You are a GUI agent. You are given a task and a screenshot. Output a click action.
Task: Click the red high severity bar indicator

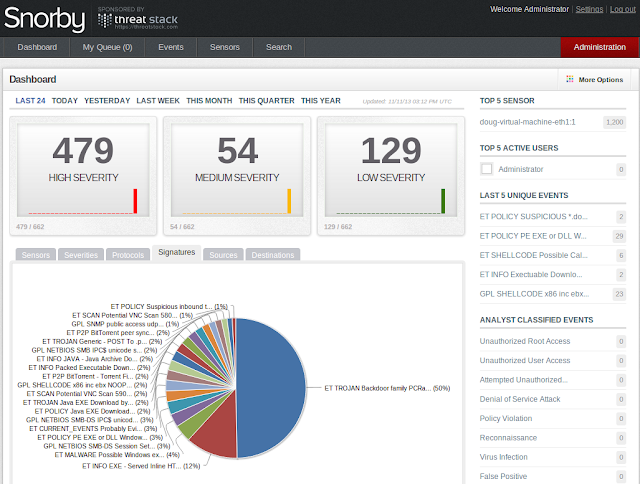pos(135,201)
